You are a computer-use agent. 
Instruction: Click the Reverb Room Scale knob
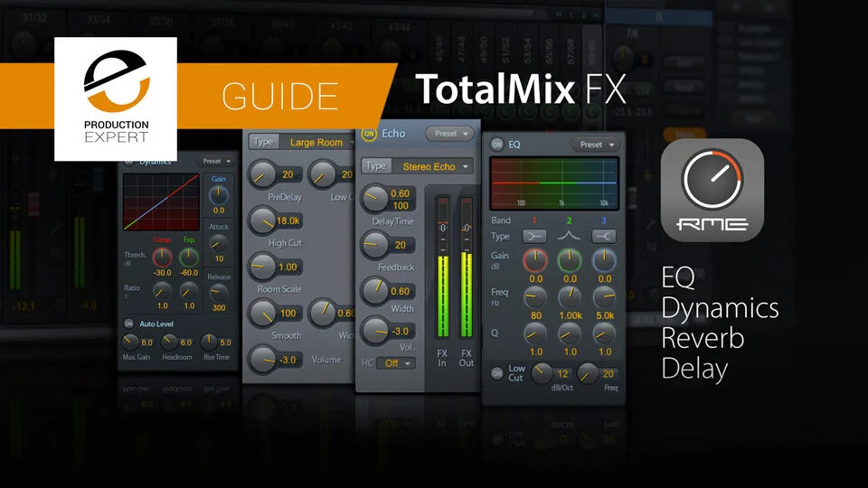pyautogui.click(x=261, y=267)
